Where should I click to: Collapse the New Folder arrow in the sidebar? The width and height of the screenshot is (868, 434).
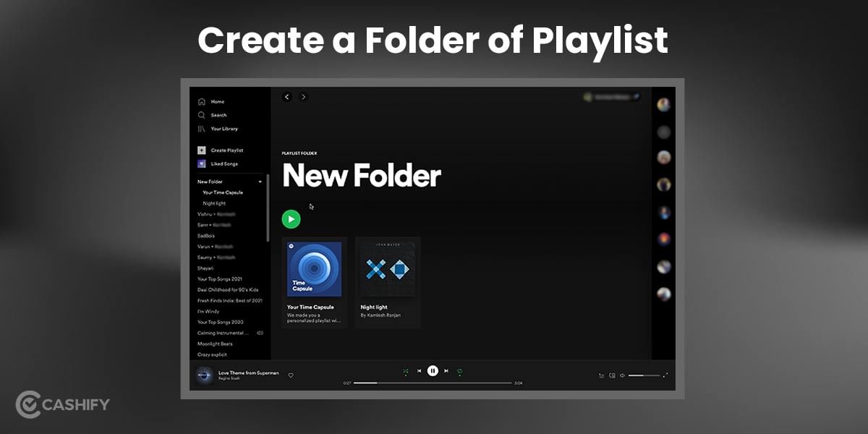click(260, 182)
